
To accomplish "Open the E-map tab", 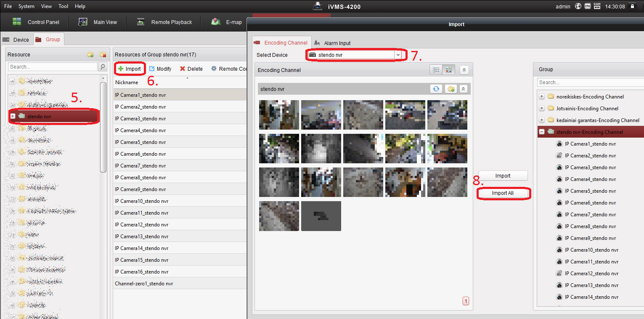I will click(x=227, y=22).
